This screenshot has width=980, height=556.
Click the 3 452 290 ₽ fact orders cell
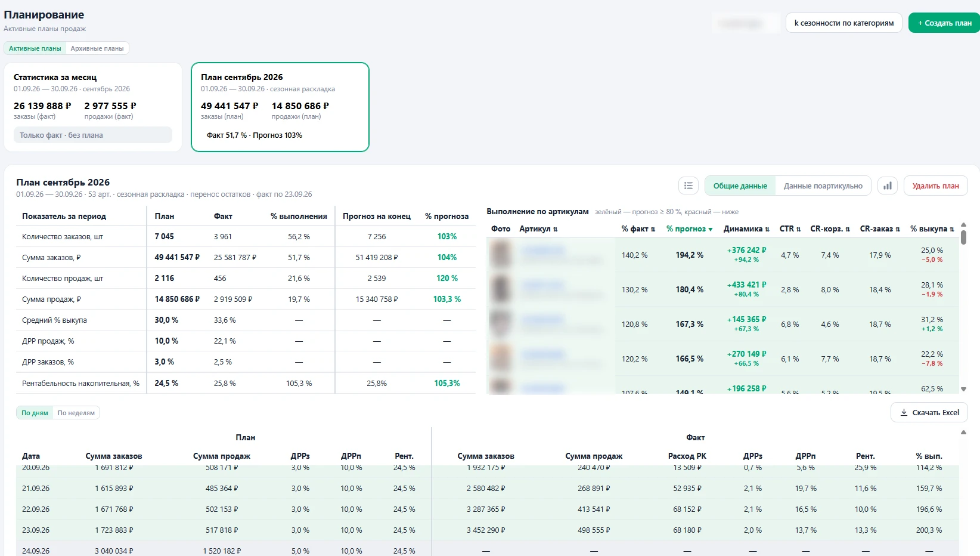(486, 530)
